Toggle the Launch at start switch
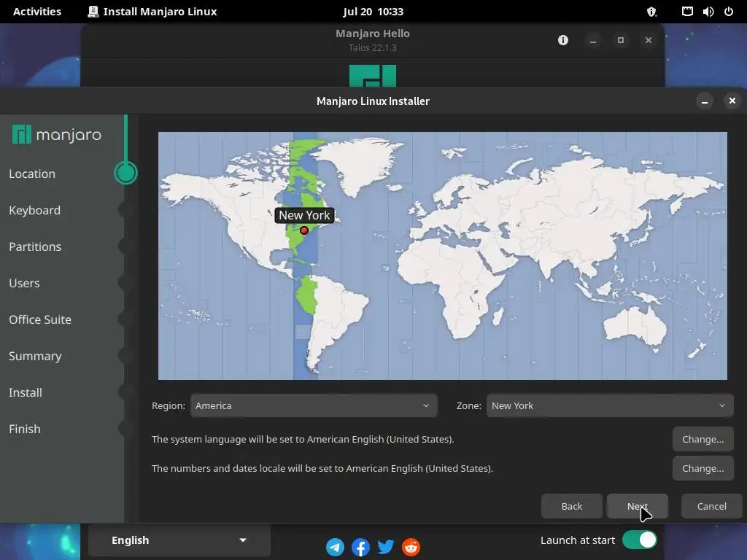This screenshot has height=560, width=747. click(639, 540)
